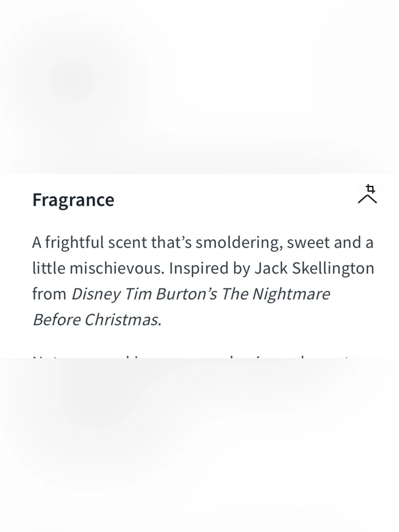Image resolution: width=399 pixels, height=532 pixels.
Task: Click the word from starting the third line
Action: click(49, 294)
